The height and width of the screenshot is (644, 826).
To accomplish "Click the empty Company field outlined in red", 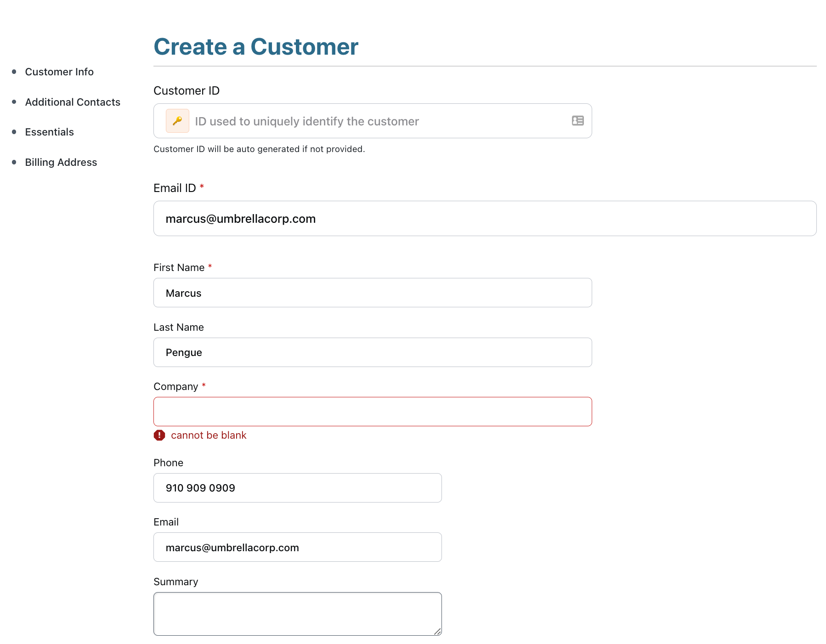I will (x=372, y=412).
